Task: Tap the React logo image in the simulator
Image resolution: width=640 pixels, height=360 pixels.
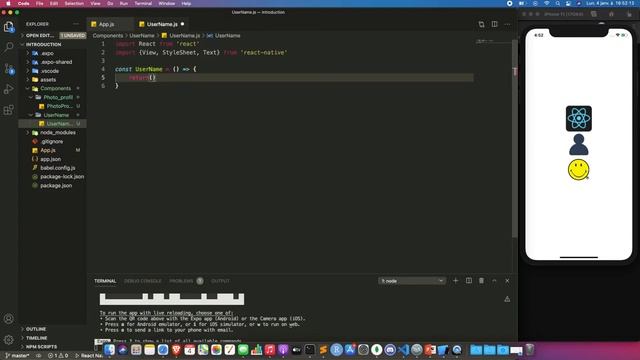Action: (578, 118)
